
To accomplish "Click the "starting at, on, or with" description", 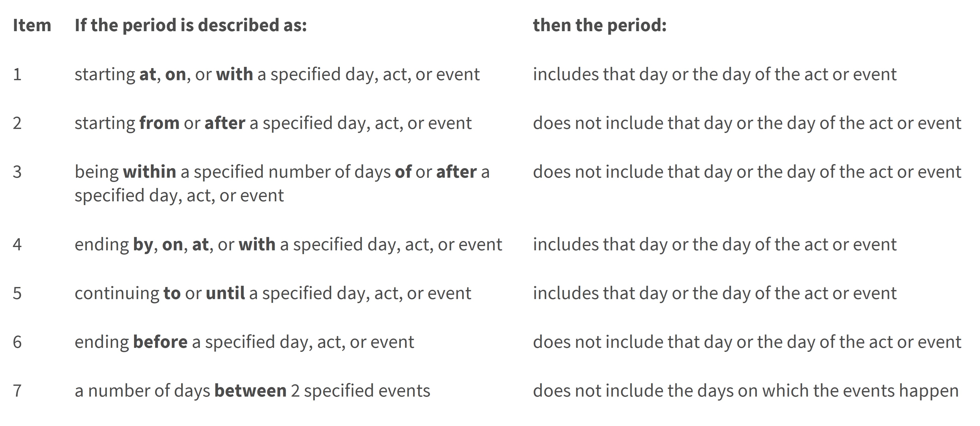I will [277, 74].
